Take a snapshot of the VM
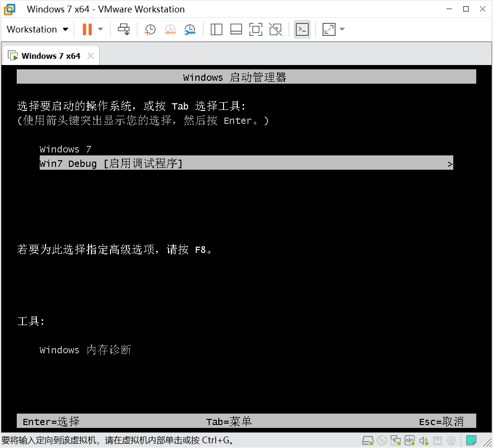This screenshot has width=493, height=448. 150,29
